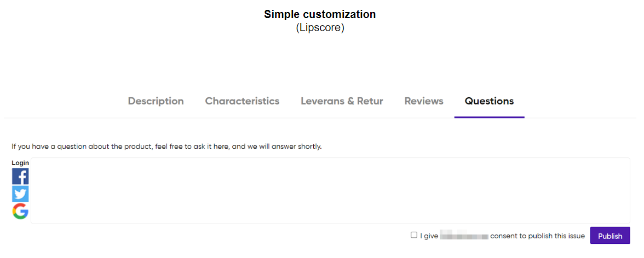Click the (Lipscore) subtitle text
The image size is (644, 258).
point(320,28)
